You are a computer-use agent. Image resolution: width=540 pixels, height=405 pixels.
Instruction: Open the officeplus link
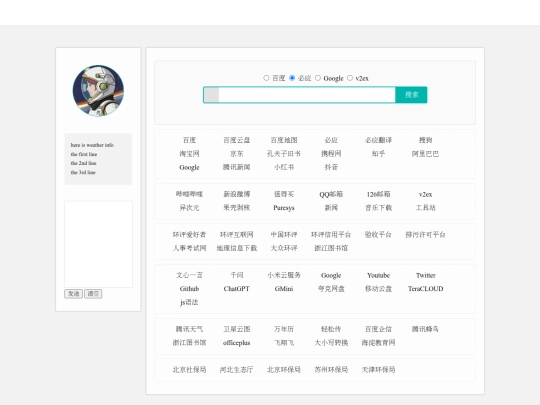(237, 343)
